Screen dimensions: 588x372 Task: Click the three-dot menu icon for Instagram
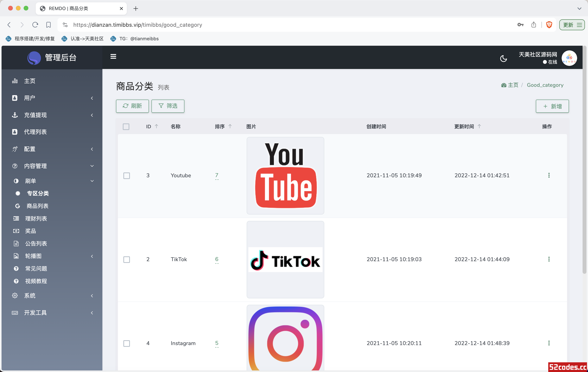click(x=549, y=343)
